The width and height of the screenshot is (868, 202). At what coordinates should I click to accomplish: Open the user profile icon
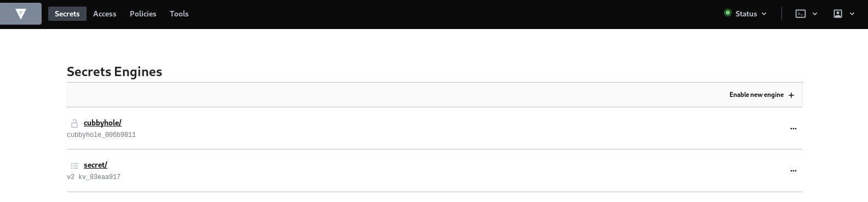(838, 14)
